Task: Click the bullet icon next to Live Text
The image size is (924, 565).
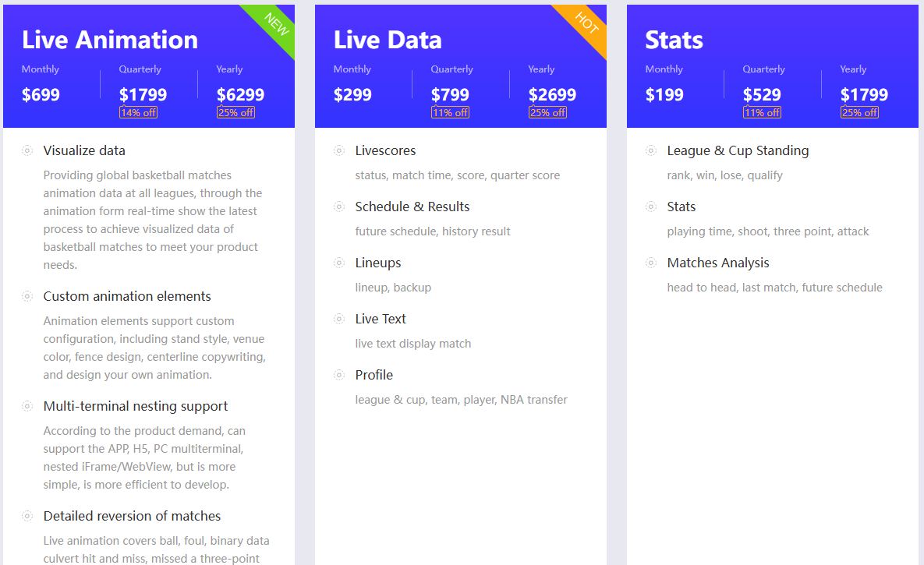Action: 339,319
